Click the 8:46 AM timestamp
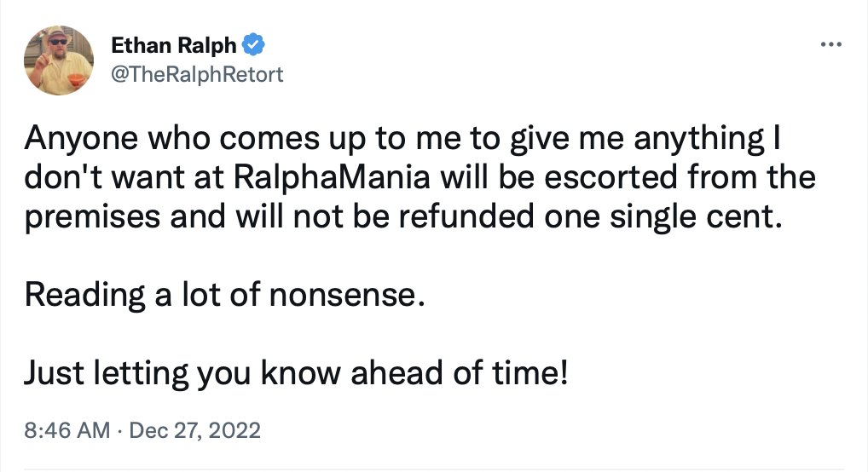The height and width of the screenshot is (472, 868). click(x=67, y=430)
